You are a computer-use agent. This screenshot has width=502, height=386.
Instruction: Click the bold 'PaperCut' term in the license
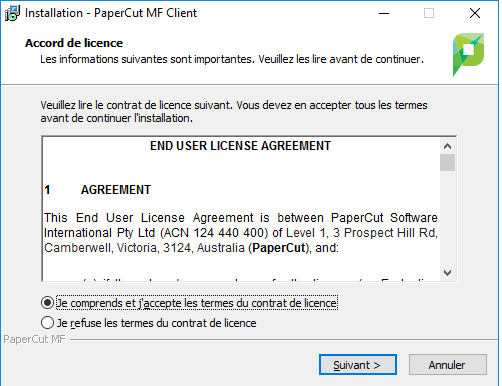279,248
